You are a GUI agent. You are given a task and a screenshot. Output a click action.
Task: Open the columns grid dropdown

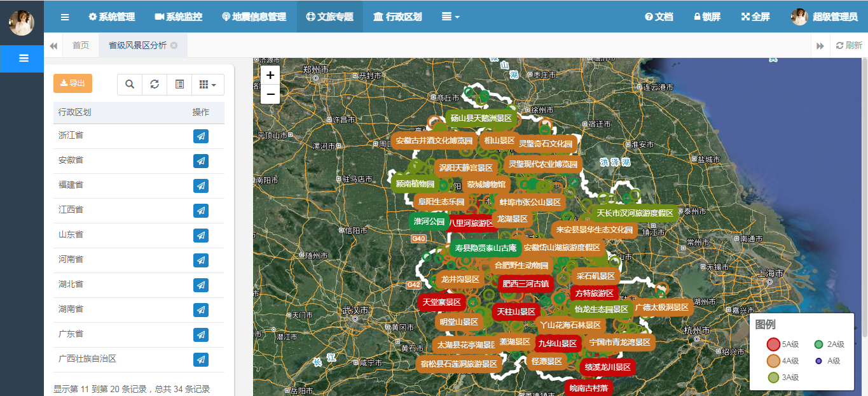point(208,84)
